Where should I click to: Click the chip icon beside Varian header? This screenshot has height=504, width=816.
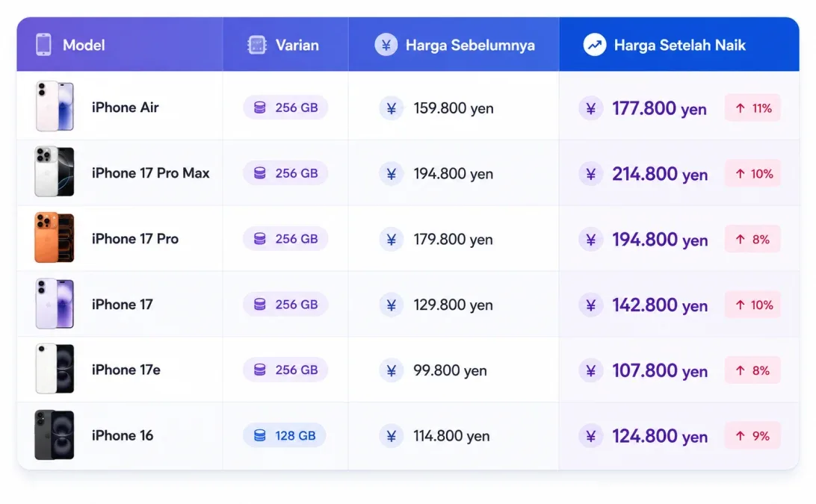[256, 45]
